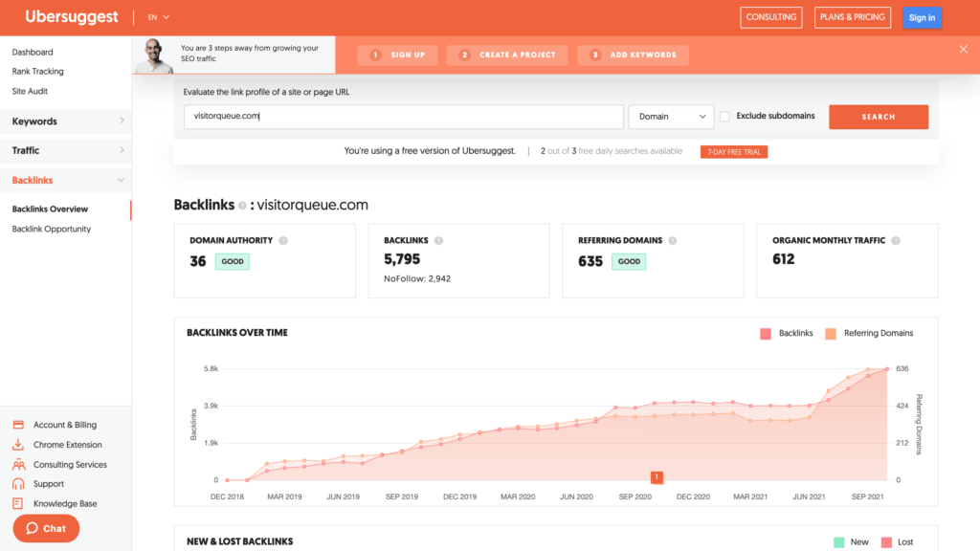Click the Domain Authority score 36
The width and height of the screenshot is (980, 551).
198,261
